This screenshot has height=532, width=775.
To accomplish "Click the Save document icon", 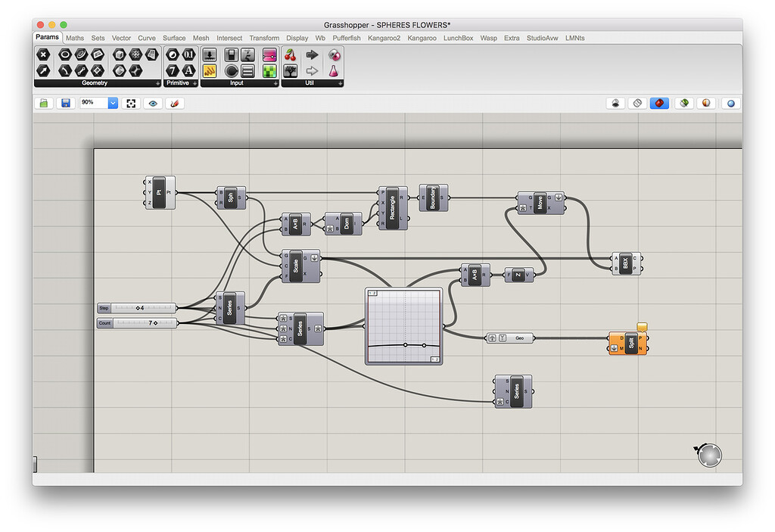I will [x=66, y=103].
